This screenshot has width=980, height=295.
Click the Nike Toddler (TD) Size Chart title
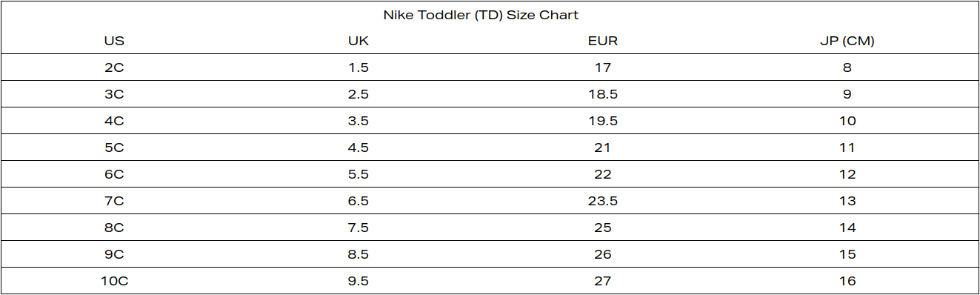pos(481,15)
